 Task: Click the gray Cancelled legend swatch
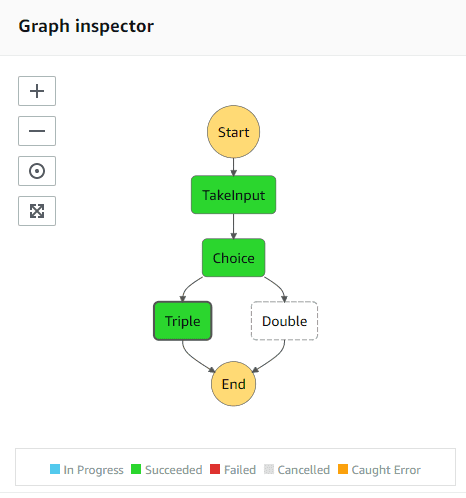pos(269,469)
